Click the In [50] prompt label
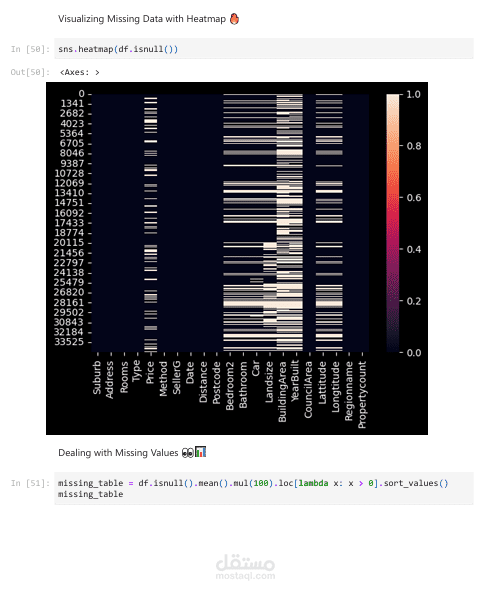 (31, 49)
